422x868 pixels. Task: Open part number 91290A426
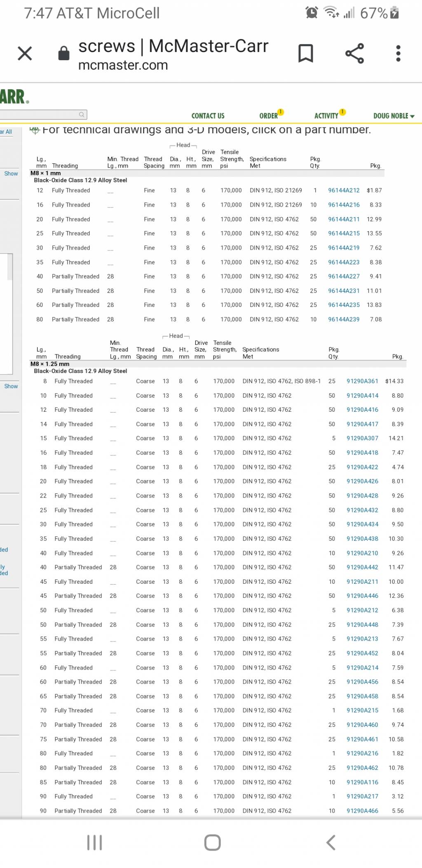362,481
